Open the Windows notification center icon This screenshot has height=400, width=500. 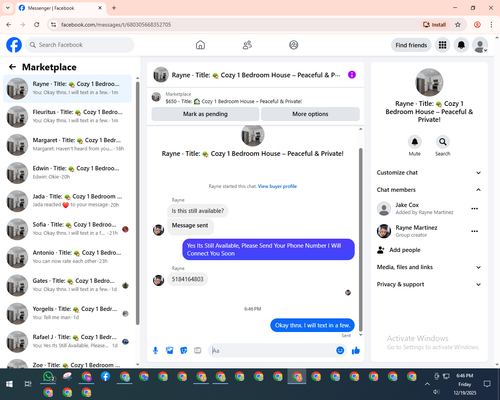click(487, 384)
